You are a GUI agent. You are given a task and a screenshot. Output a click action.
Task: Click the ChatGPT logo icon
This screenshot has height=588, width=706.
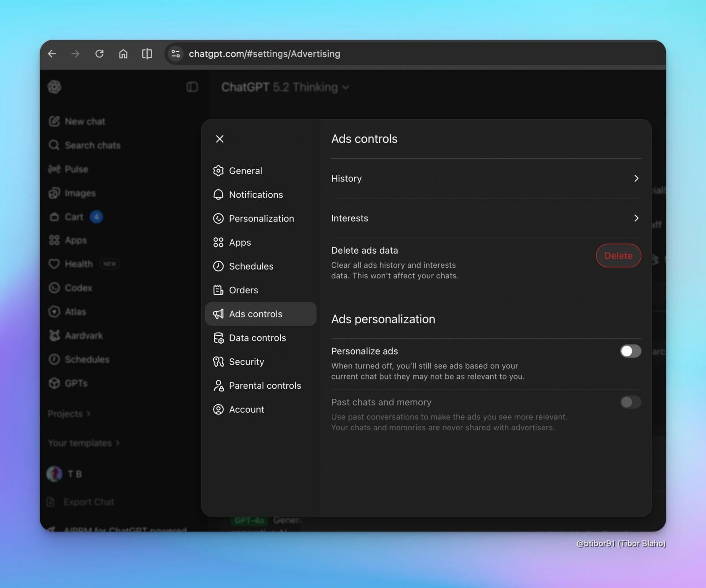pyautogui.click(x=54, y=87)
